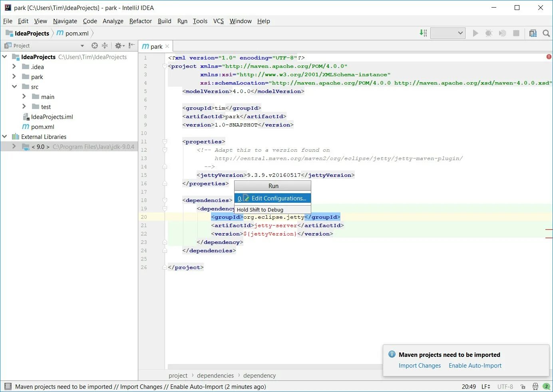Open the event log notification bubble
The image size is (553, 392).
pos(546,386)
